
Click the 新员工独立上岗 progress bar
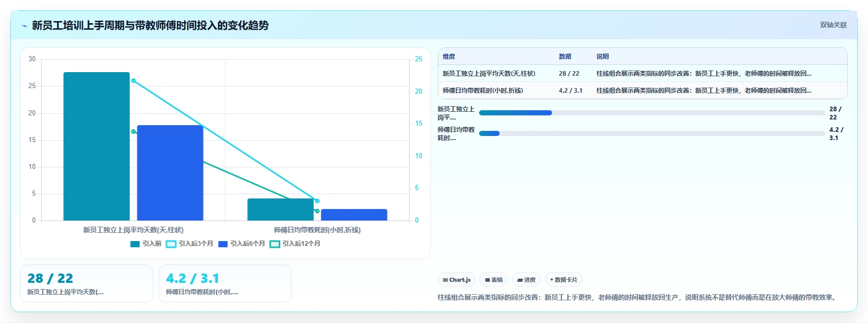(x=652, y=113)
